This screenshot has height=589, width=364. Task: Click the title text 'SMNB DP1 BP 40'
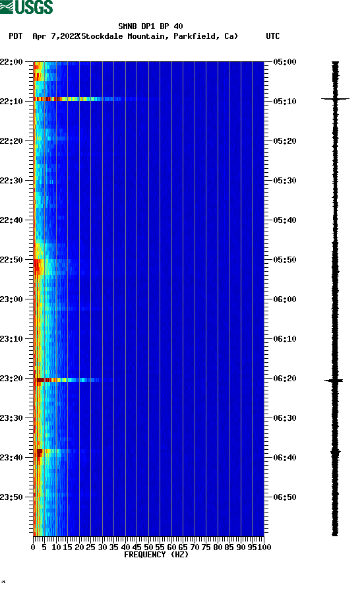[x=150, y=26]
